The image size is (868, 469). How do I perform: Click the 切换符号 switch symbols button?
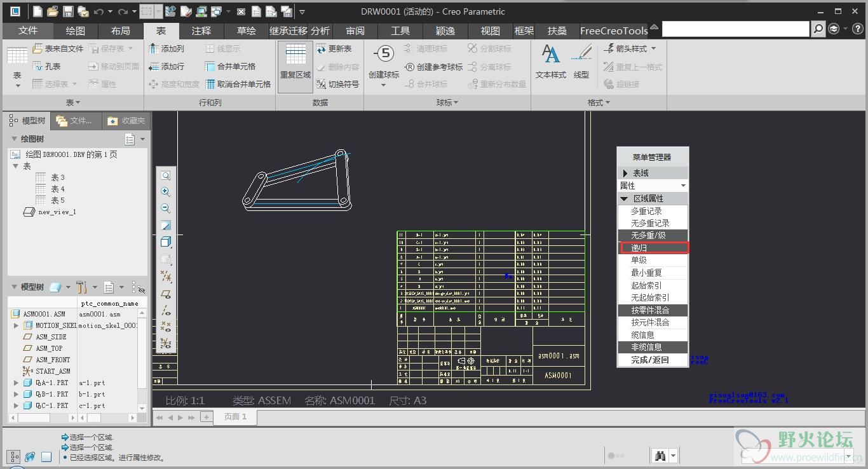point(338,84)
